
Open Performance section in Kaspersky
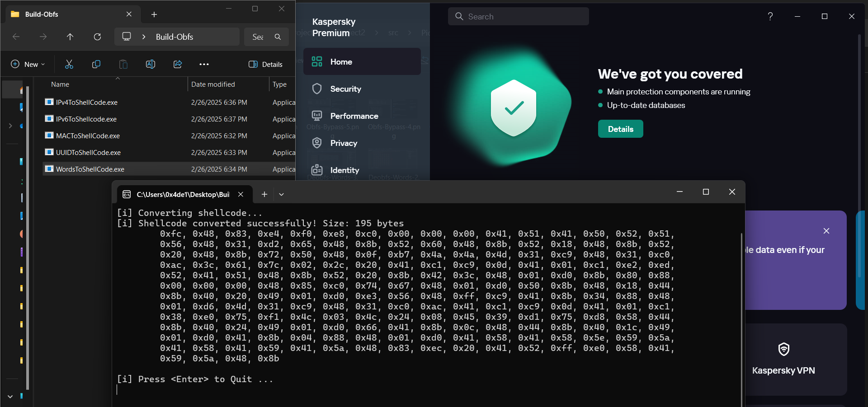[x=362, y=116]
